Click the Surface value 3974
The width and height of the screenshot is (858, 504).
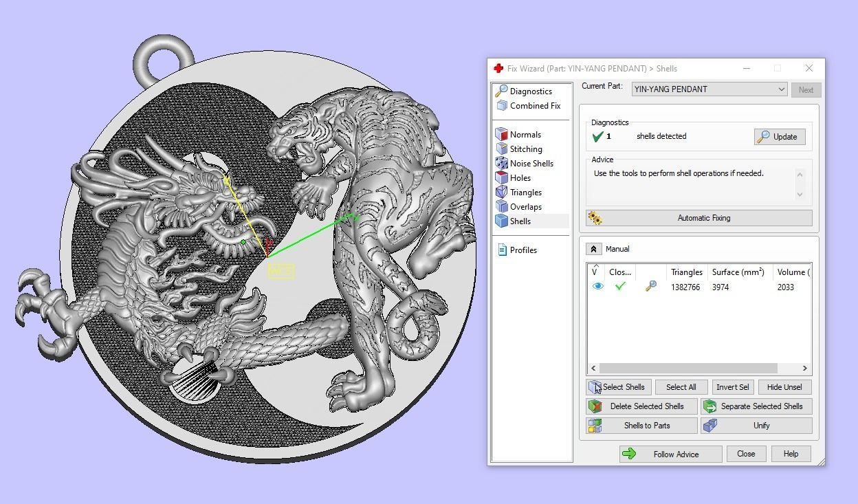(x=720, y=287)
